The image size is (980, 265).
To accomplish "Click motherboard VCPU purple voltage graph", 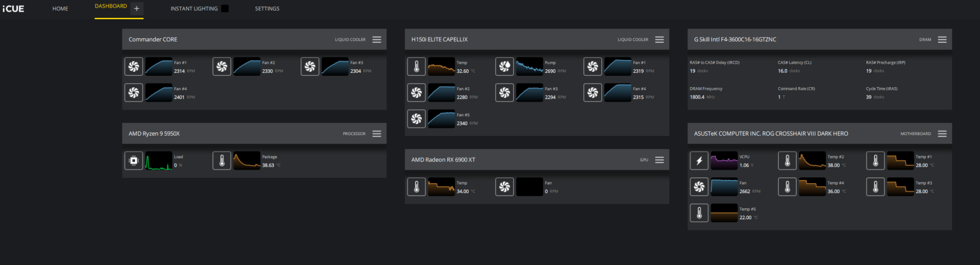I will [724, 161].
